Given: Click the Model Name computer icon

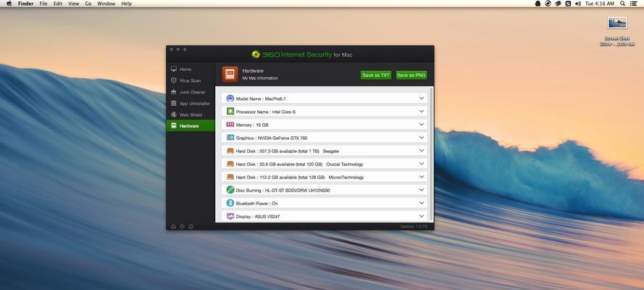Looking at the screenshot, I should (230, 99).
